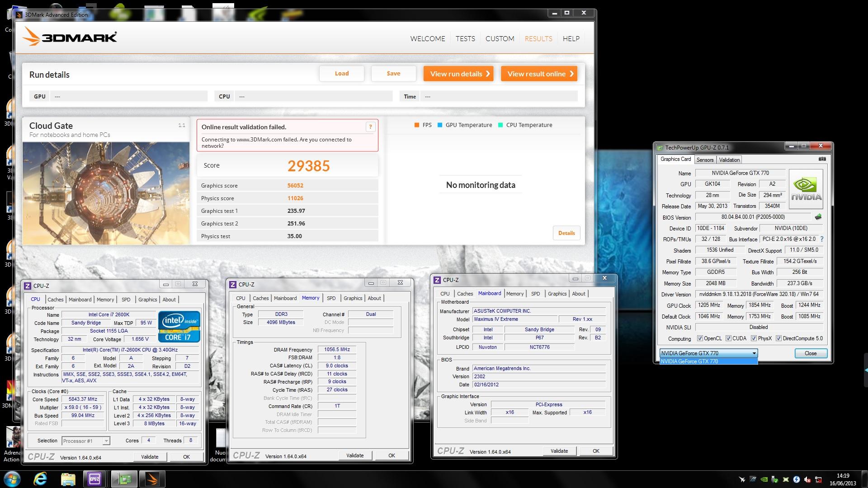Screen dimensions: 868x488
Task: Toggle the DirectCompute 5.0 checkbox
Action: (x=778, y=338)
